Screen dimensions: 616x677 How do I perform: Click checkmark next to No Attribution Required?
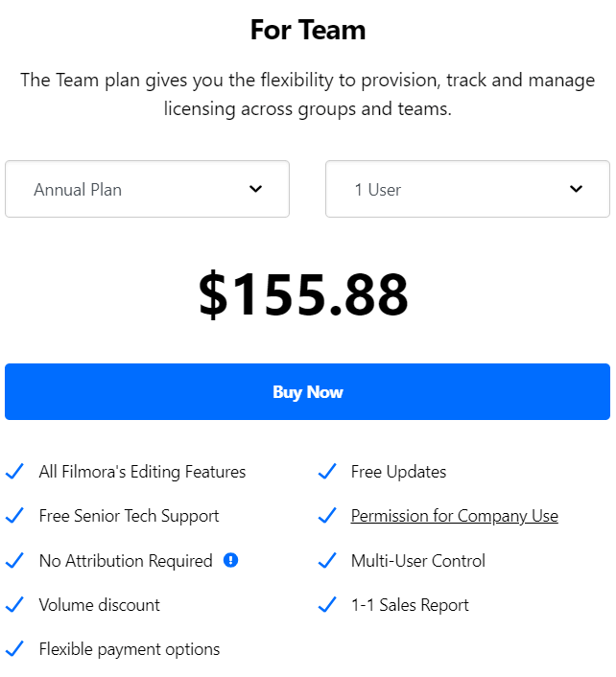(14, 561)
